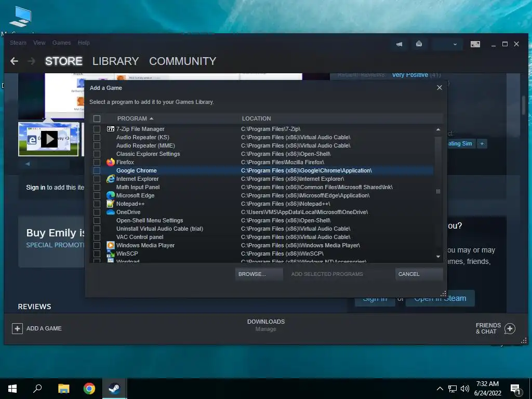This screenshot has width=532, height=399.
Task: Click Steam icon in taskbar
Action: pos(115,389)
